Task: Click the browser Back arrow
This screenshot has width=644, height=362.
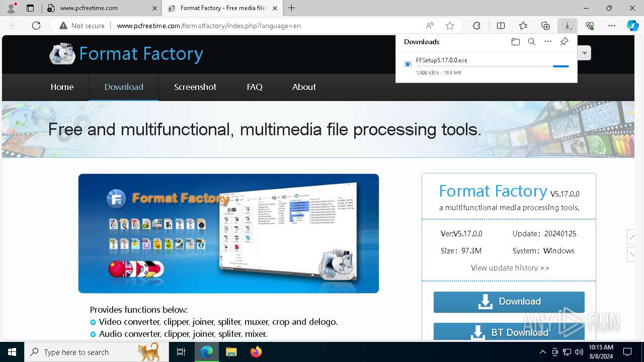Action: tap(14, 26)
